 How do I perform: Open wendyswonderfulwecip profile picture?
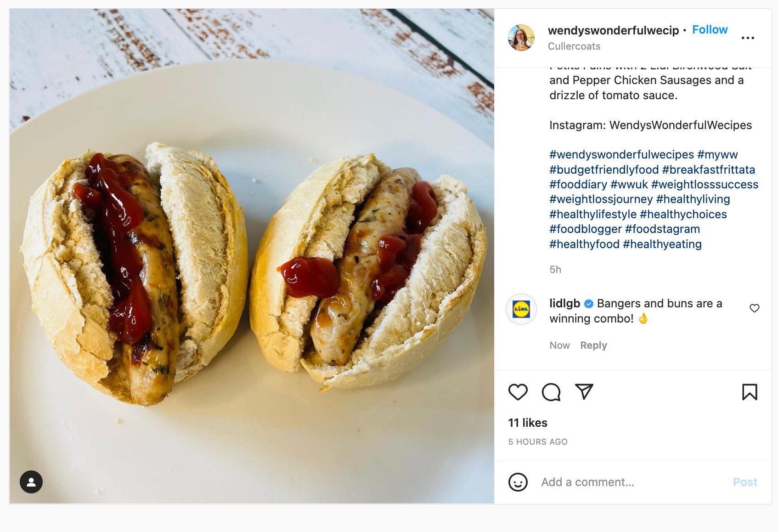(x=521, y=38)
